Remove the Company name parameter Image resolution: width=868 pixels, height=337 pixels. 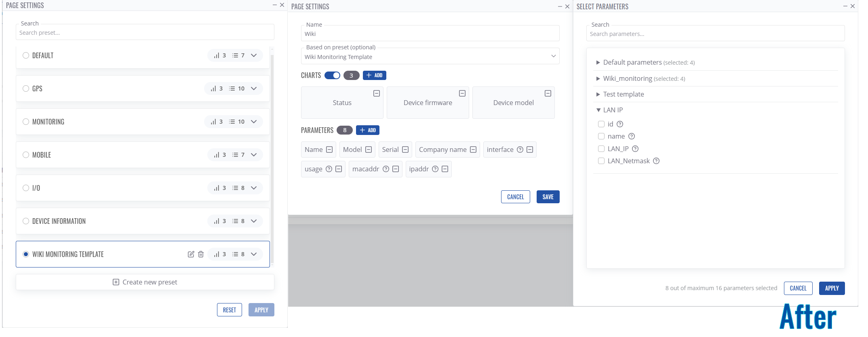[x=473, y=150]
